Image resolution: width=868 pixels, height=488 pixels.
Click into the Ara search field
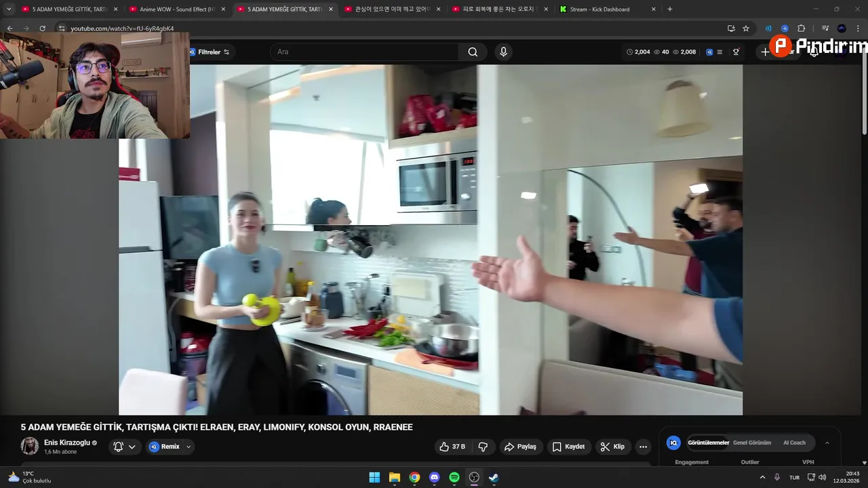[366, 52]
